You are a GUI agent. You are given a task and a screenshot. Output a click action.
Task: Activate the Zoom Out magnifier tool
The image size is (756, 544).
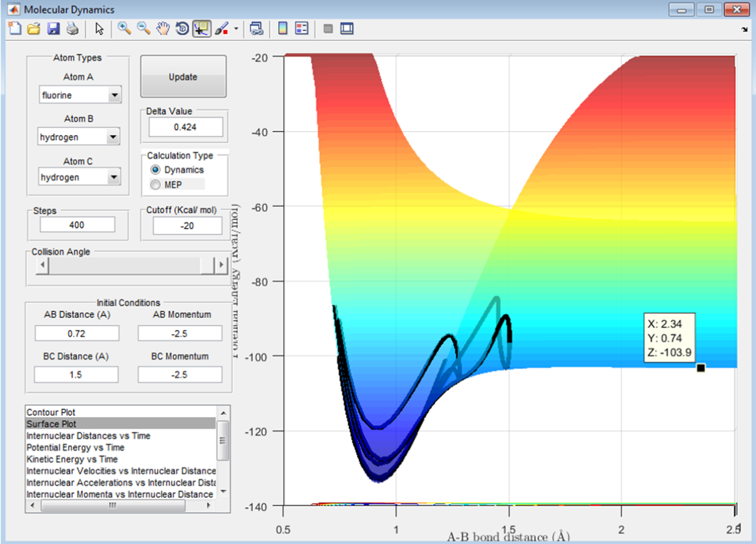144,29
